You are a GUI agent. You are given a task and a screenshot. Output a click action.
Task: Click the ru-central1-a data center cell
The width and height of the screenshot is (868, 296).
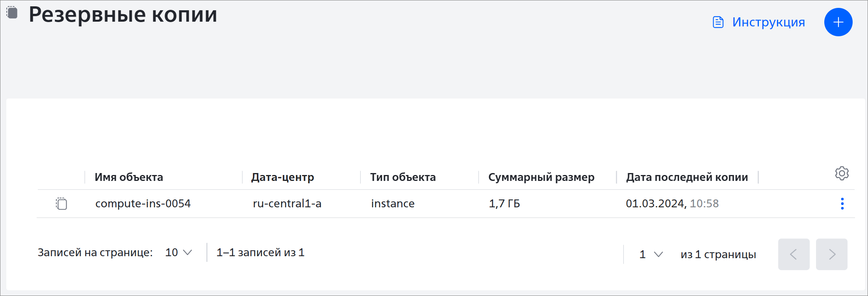click(287, 203)
